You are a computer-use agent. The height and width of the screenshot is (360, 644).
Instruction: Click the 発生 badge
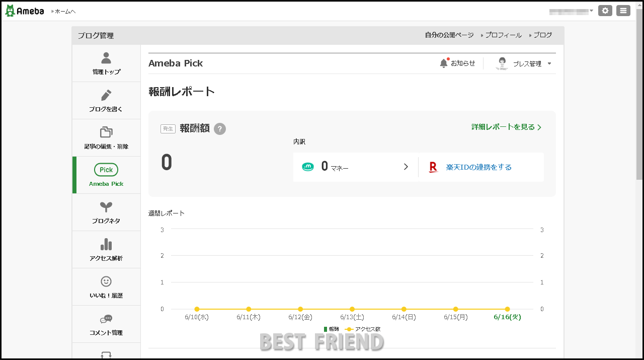[168, 129]
